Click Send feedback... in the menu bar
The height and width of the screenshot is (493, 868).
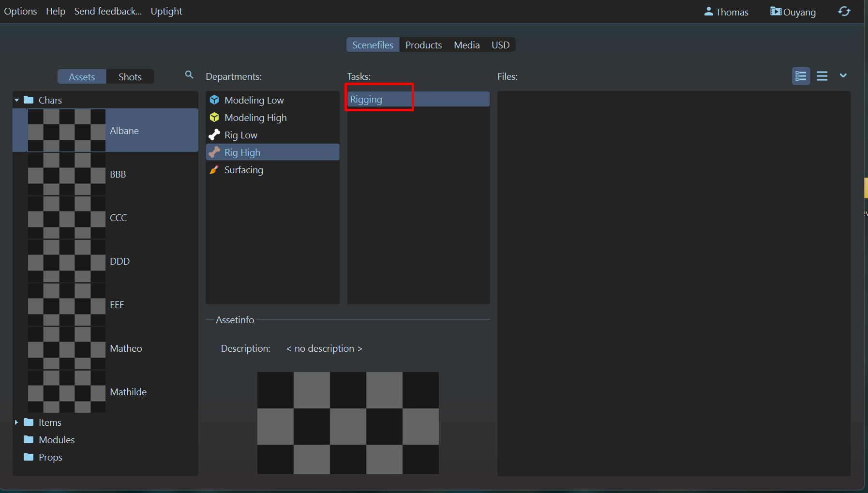point(108,11)
